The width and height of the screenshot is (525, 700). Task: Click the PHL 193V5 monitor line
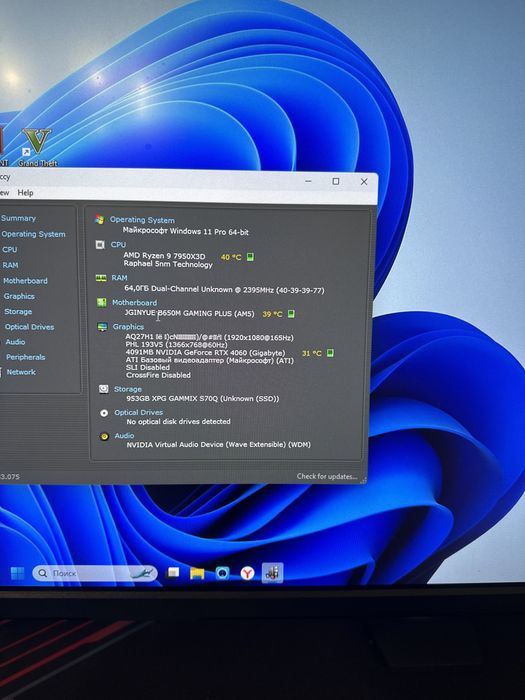click(176, 345)
